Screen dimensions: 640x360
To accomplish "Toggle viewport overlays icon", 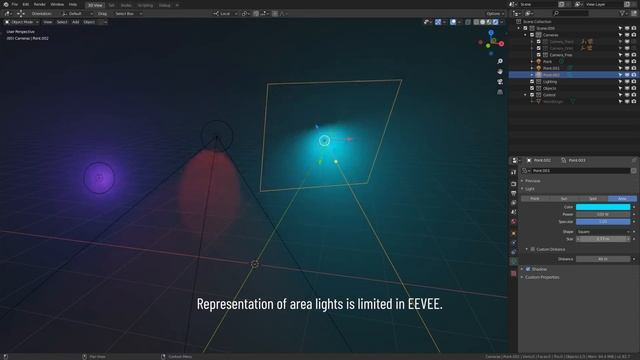I will point(453,22).
